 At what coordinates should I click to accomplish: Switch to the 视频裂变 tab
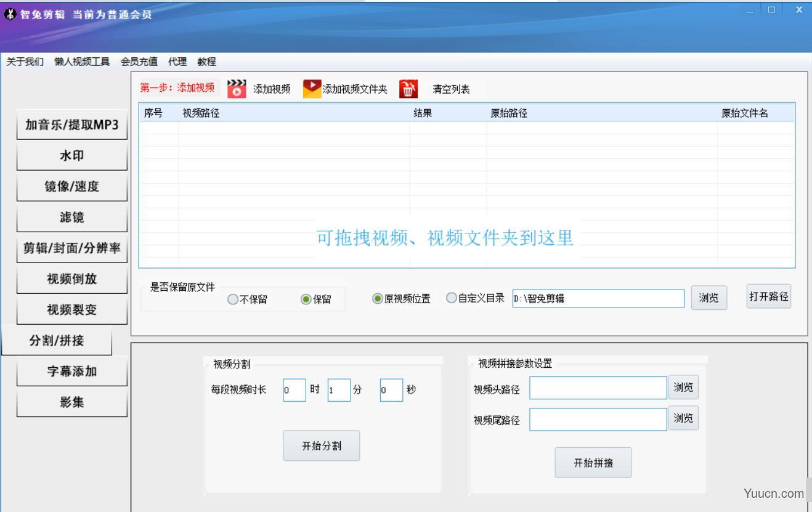tap(71, 310)
